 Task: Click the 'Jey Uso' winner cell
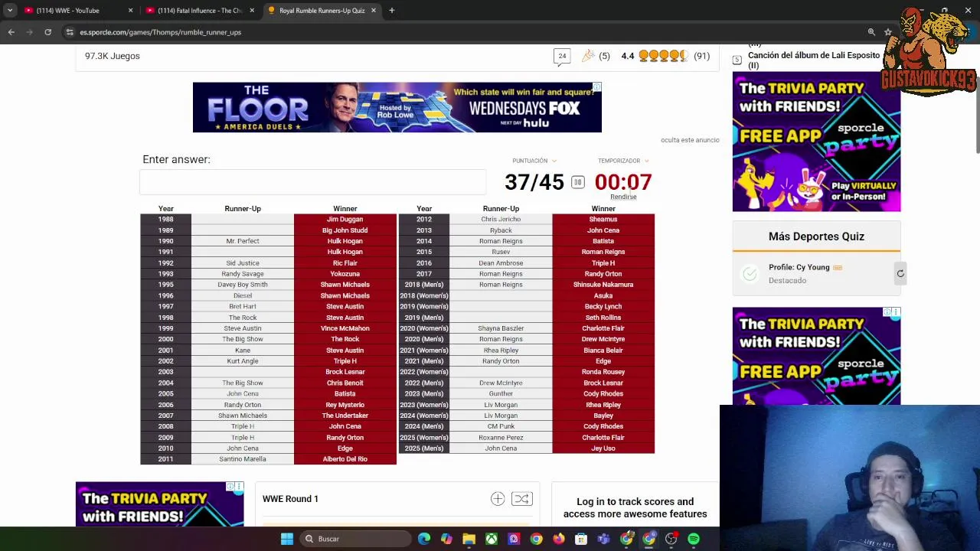coord(603,448)
